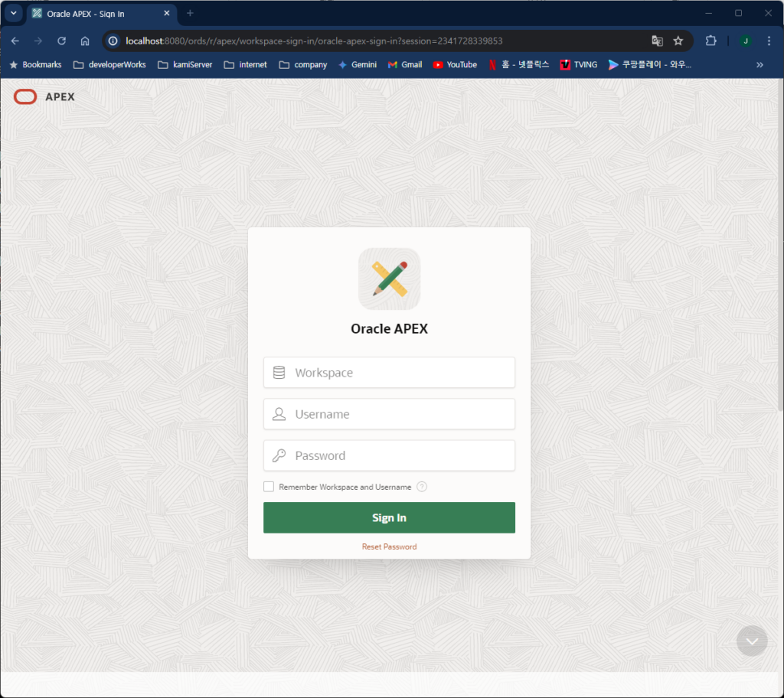Open the Bookmarks star shortcut

click(35, 64)
